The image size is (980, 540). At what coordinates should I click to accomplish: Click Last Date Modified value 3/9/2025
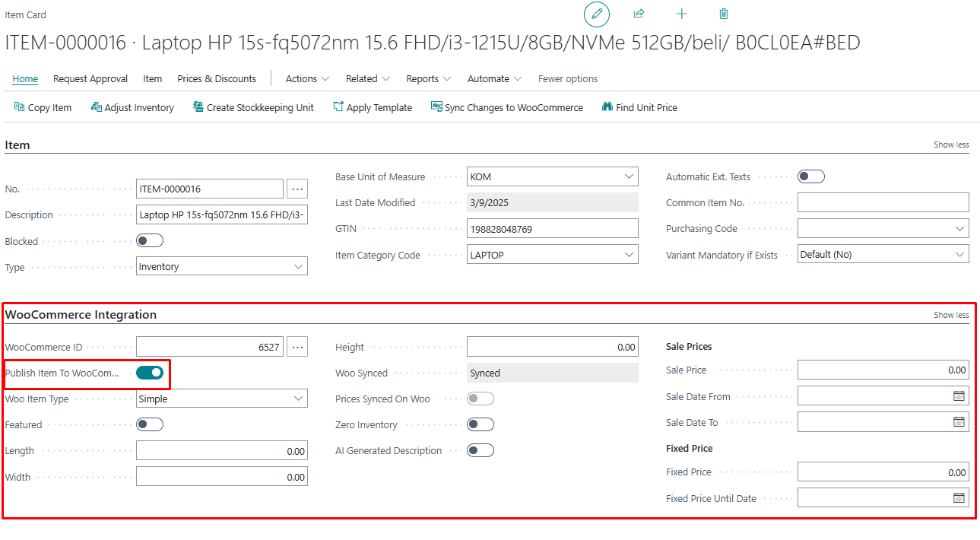(x=553, y=202)
